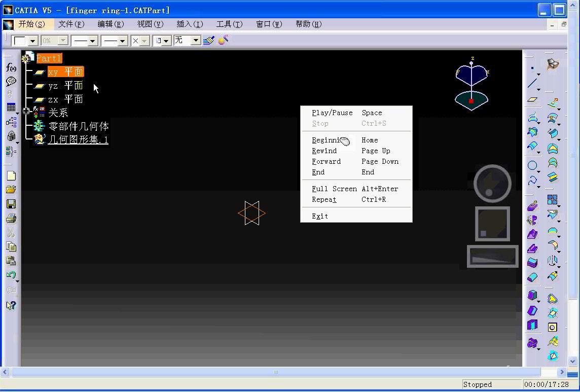Click the What's This help cursor icon

click(x=11, y=305)
